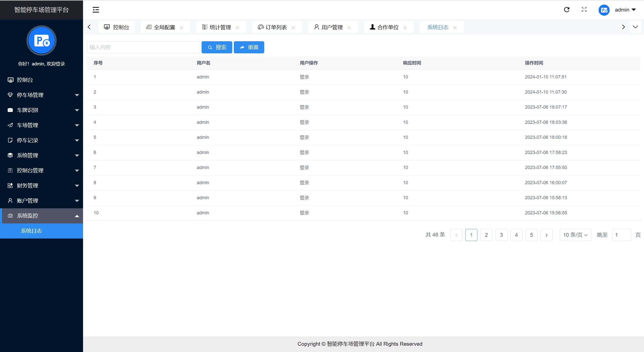
Task: Close the 统计管理 tab
Action: click(x=237, y=28)
